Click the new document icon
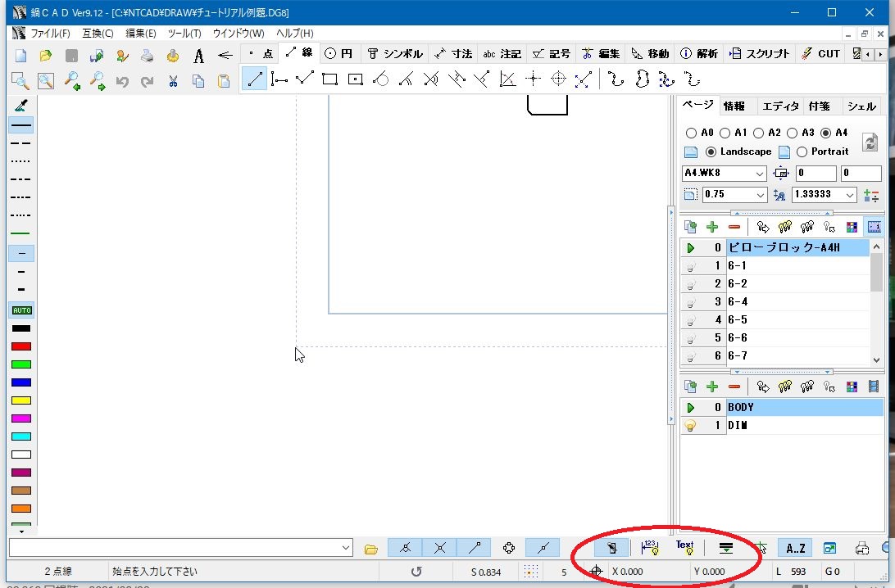895x588 pixels. point(20,56)
